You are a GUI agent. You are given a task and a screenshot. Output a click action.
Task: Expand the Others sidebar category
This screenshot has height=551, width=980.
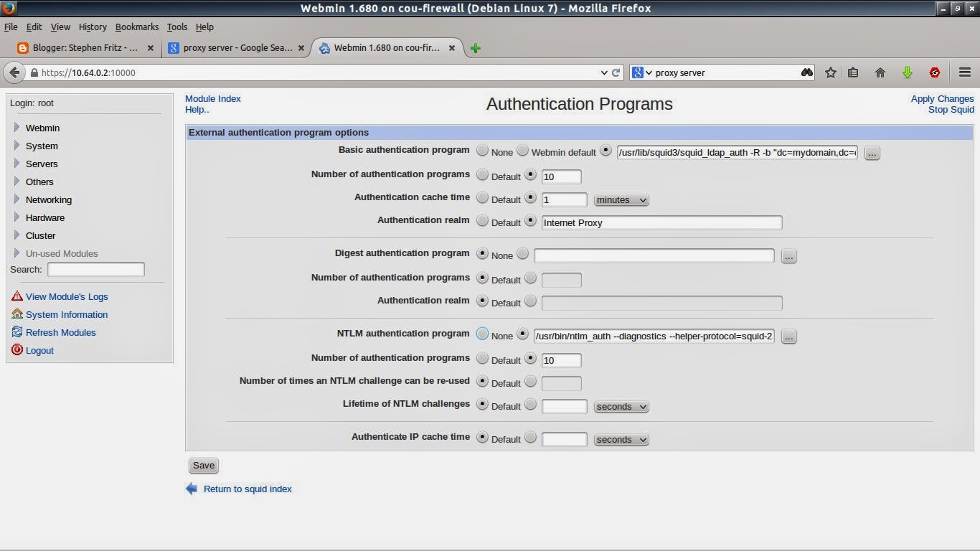point(39,182)
